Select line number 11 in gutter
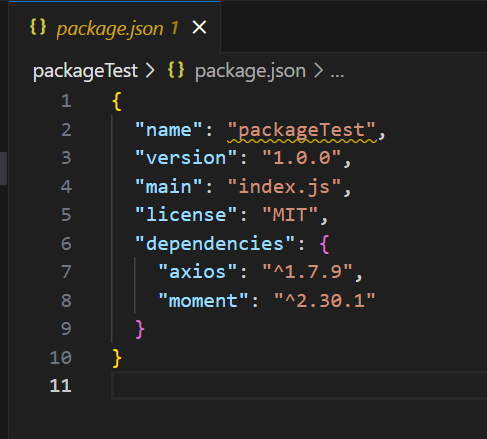 pyautogui.click(x=60, y=386)
